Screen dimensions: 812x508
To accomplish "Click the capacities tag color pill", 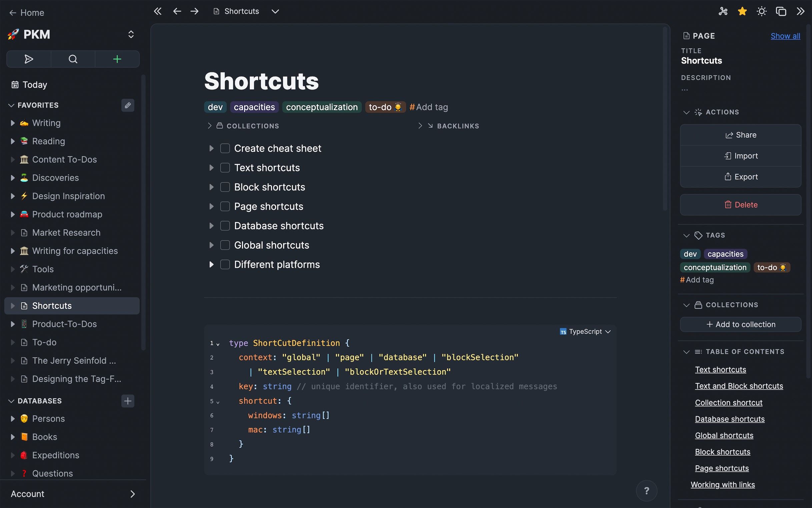I will (254, 107).
